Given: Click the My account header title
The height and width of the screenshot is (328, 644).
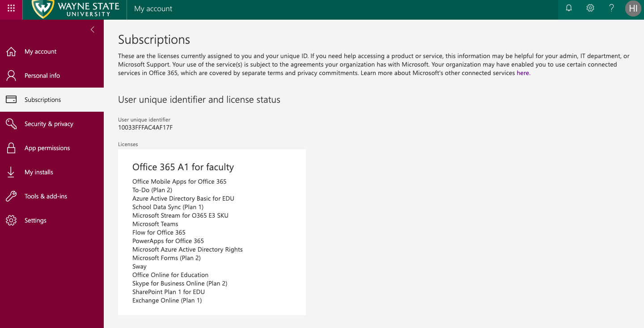Looking at the screenshot, I should point(153,8).
